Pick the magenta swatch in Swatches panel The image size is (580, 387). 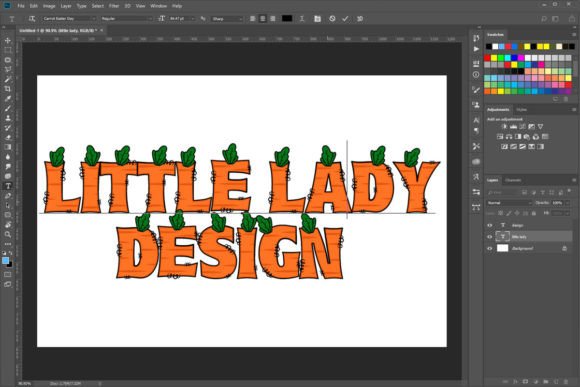pos(521,58)
